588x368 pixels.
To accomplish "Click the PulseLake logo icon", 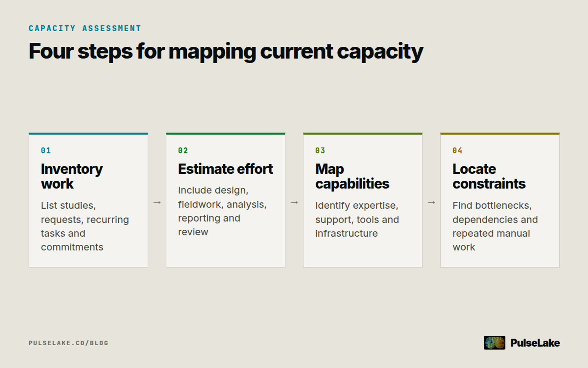I will tap(494, 343).
